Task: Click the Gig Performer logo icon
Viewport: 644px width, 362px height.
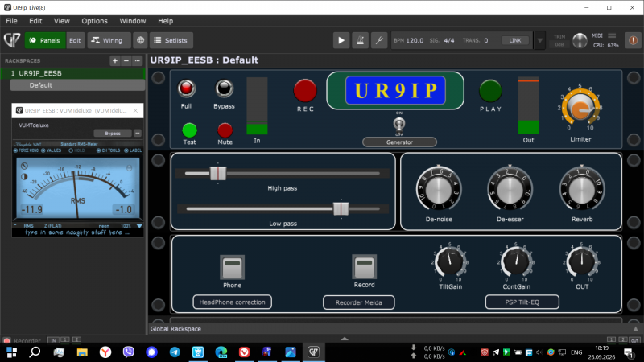Action: tap(12, 40)
